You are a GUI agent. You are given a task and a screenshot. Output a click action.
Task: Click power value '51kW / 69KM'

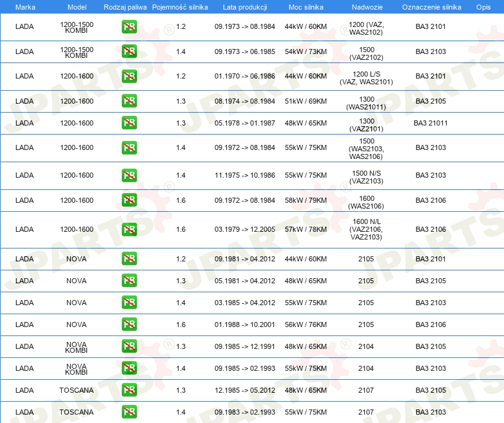point(305,101)
